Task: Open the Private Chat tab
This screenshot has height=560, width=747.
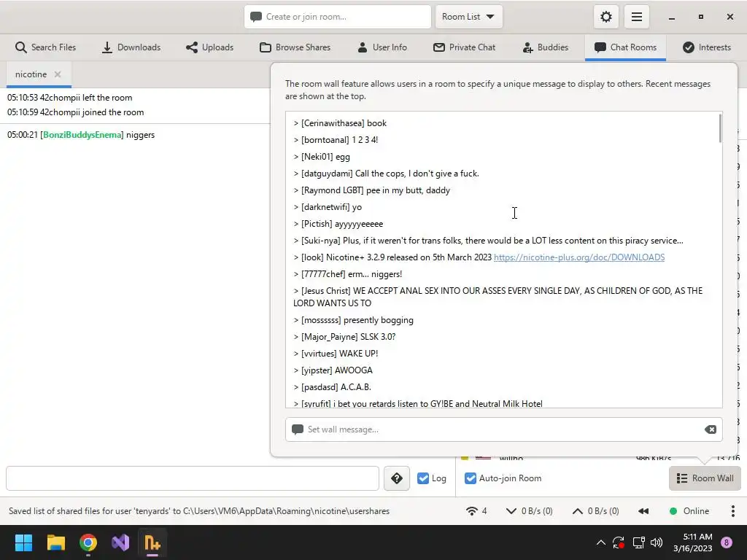Action: pyautogui.click(x=465, y=47)
